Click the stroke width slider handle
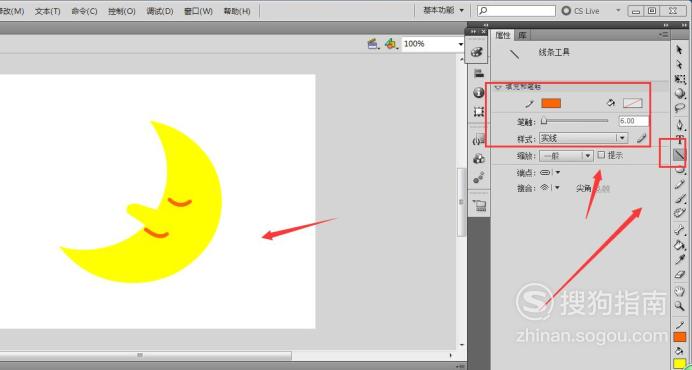Screen dimensions: 692x370 pos(544,121)
